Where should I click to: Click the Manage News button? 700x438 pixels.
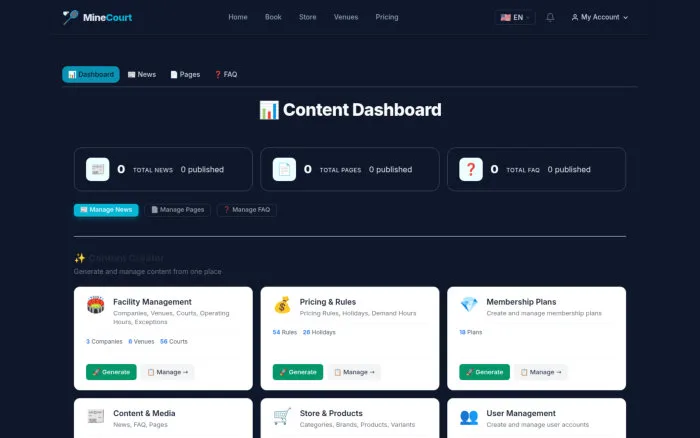tap(106, 210)
